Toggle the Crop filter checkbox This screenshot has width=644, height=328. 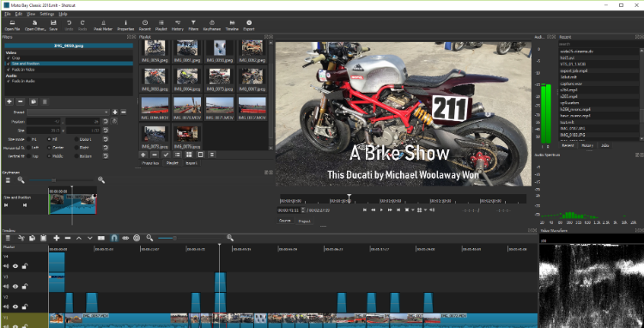tap(9, 58)
